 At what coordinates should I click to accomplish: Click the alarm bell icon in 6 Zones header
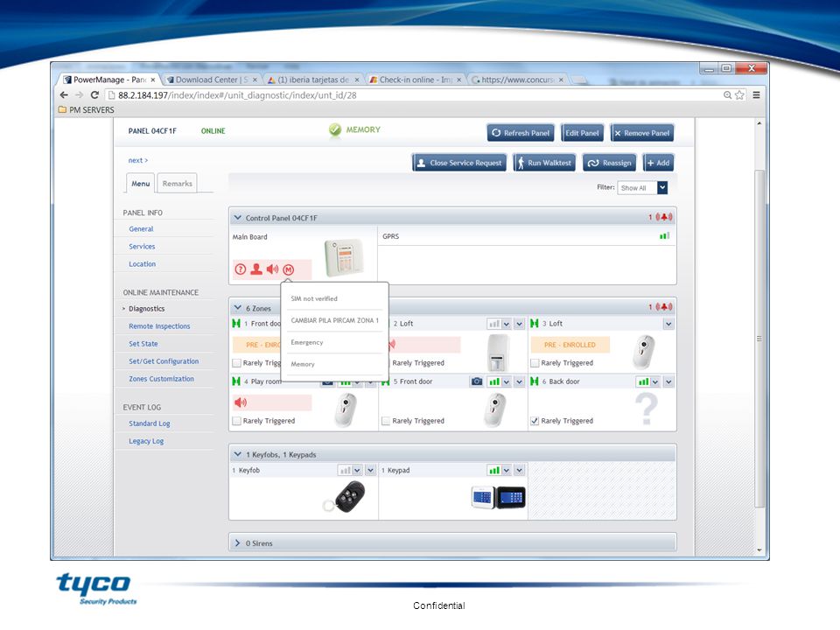coord(664,307)
